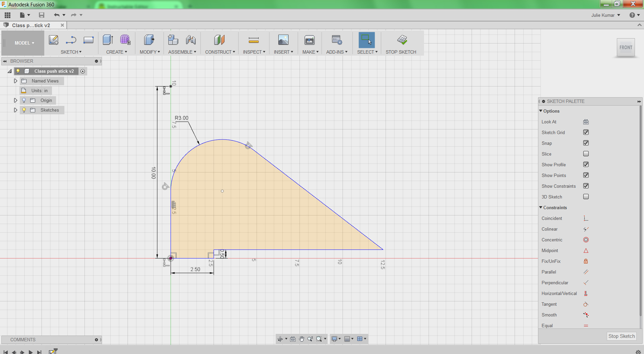Click the sketch timeline marker
The height and width of the screenshot is (354, 644).
[x=52, y=352]
